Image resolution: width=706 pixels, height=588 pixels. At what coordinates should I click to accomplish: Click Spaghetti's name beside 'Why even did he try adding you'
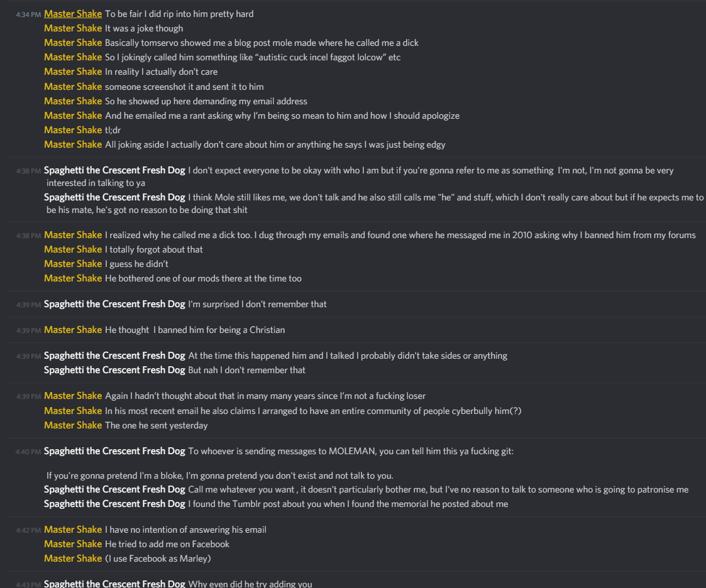click(x=114, y=584)
